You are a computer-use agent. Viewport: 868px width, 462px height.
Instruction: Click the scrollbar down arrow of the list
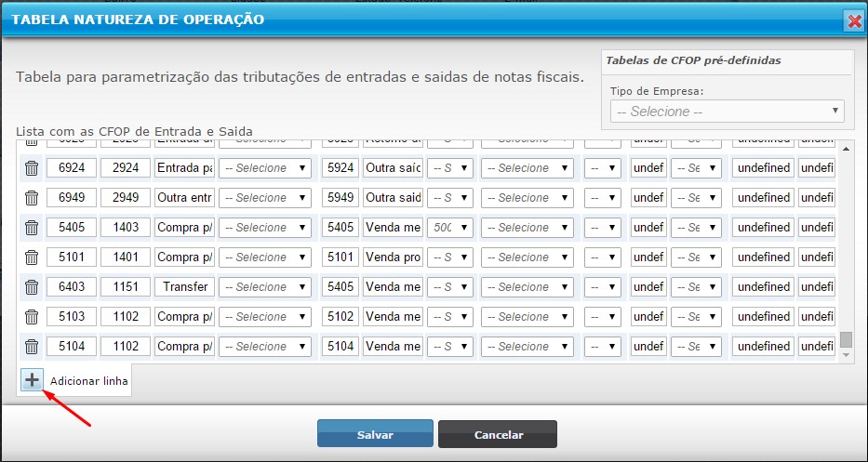click(846, 355)
